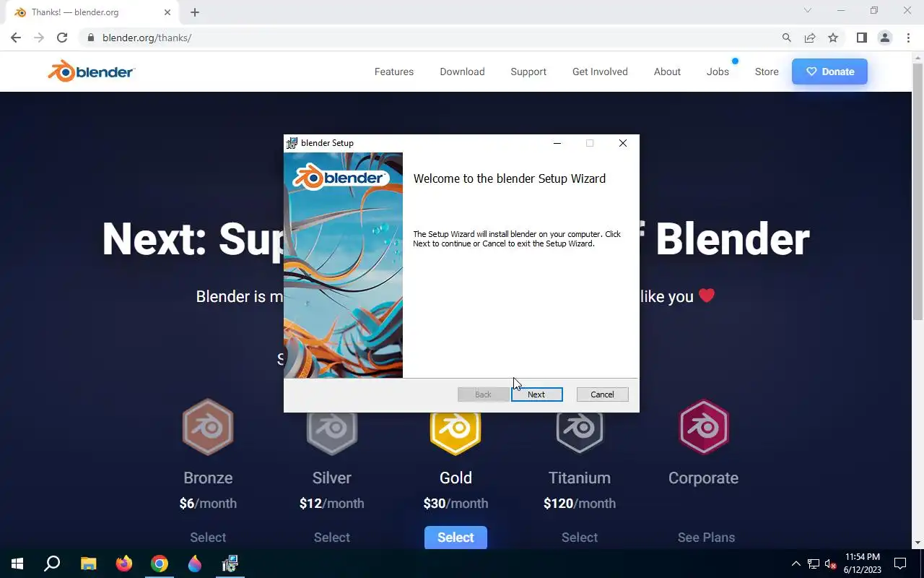Go to the Store link
The image size is (924, 578).
point(767,72)
